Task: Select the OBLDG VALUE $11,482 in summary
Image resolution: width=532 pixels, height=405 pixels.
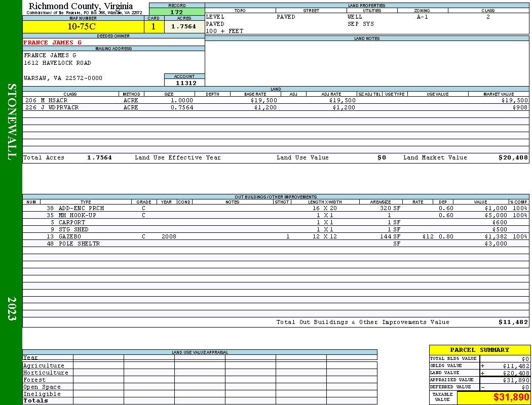Action: [516, 366]
